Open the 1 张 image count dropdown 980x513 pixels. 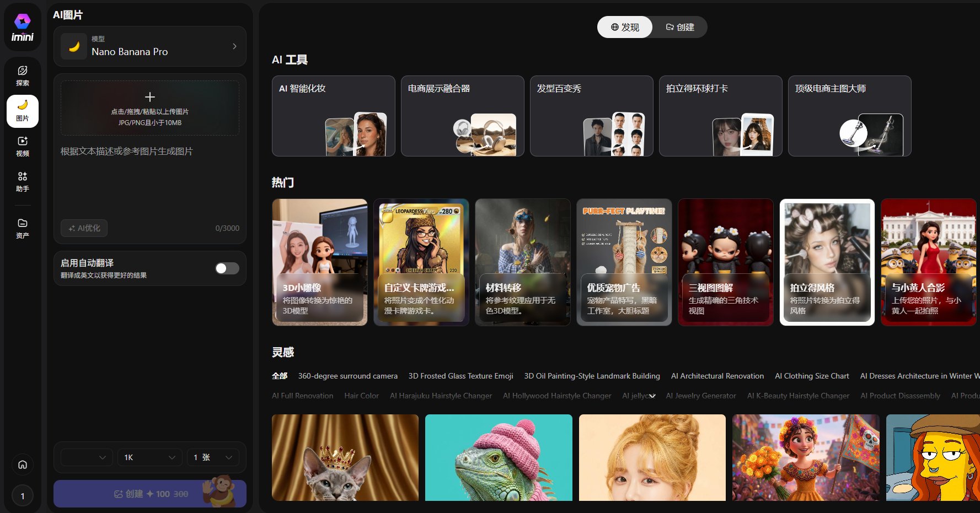point(212,457)
